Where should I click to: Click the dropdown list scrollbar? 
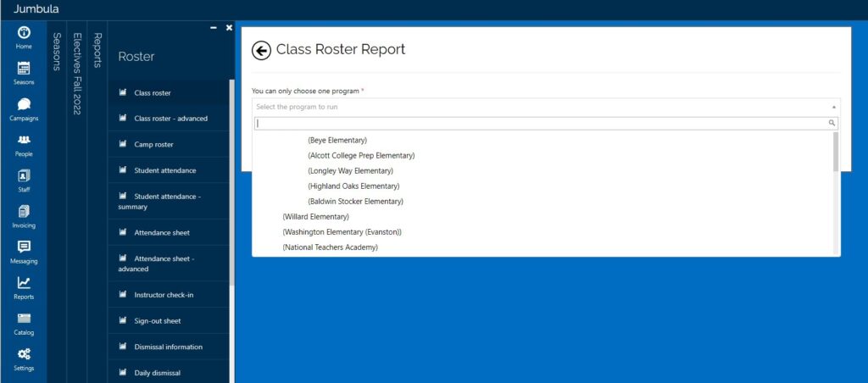[836, 153]
